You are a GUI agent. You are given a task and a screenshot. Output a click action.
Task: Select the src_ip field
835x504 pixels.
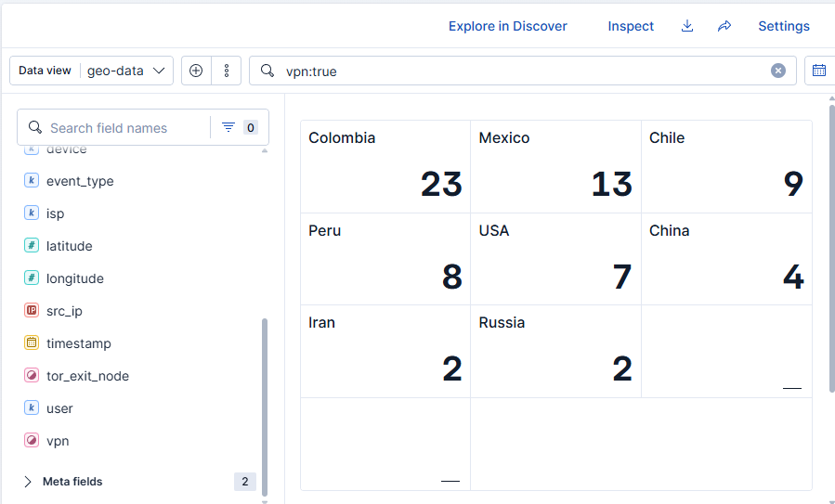tap(64, 311)
